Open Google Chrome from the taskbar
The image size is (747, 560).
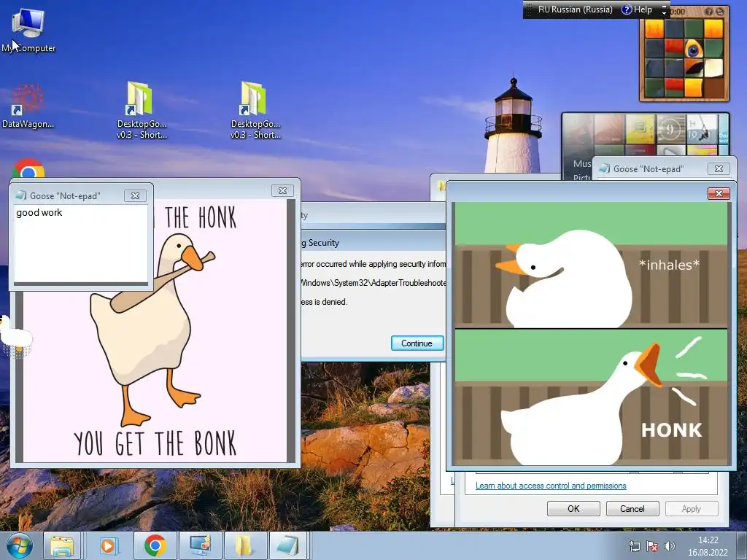[x=155, y=545]
